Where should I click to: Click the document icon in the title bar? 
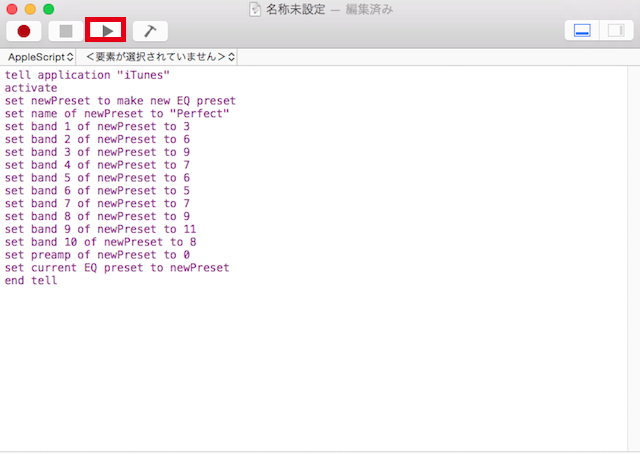click(x=255, y=9)
